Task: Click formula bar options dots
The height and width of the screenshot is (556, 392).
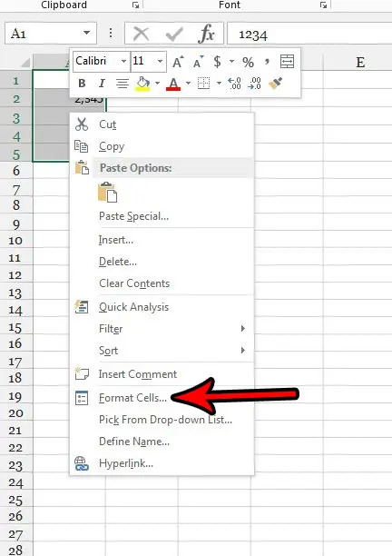Action: pyautogui.click(x=111, y=33)
